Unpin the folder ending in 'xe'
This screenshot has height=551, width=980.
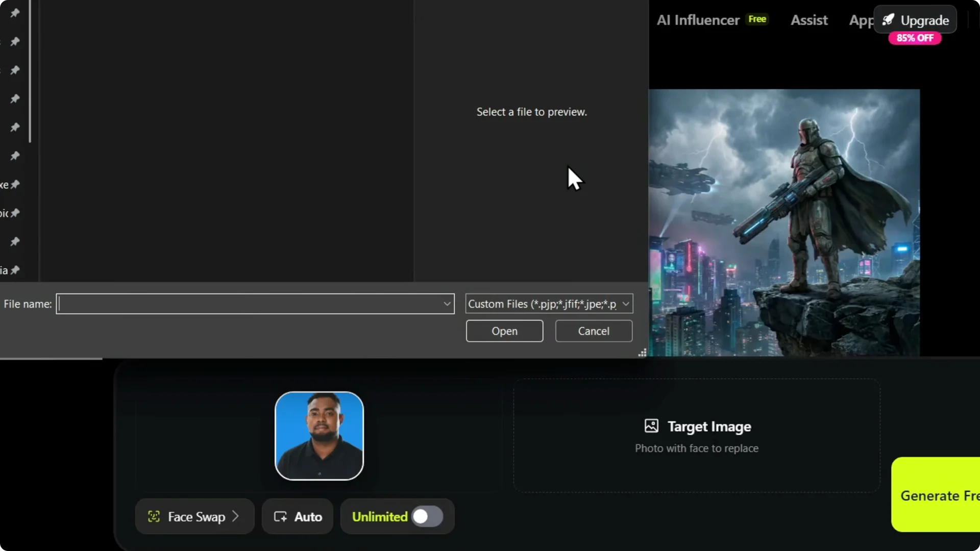[x=15, y=185]
